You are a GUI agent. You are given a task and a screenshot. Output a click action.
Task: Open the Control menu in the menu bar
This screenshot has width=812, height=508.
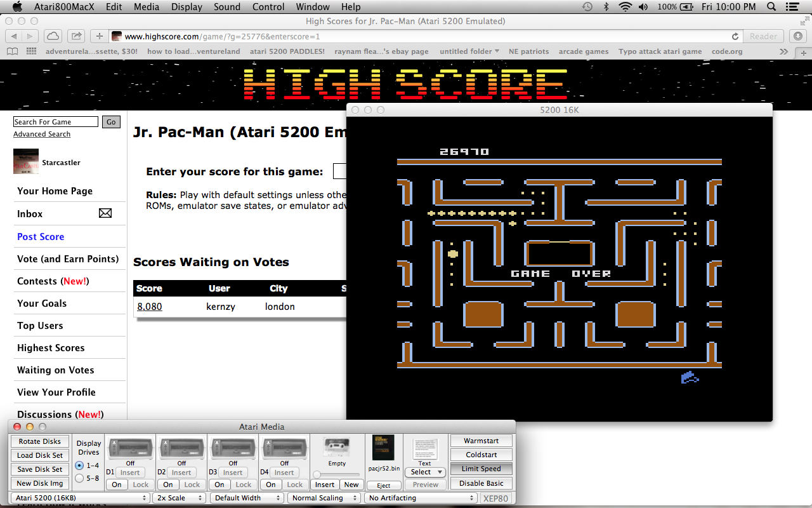(268, 7)
